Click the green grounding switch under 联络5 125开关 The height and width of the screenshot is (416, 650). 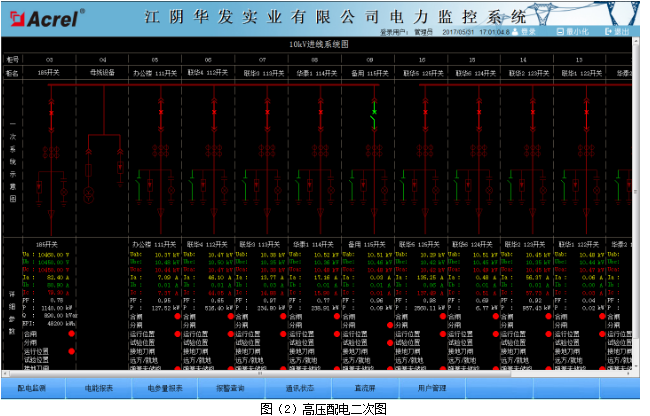point(403,187)
